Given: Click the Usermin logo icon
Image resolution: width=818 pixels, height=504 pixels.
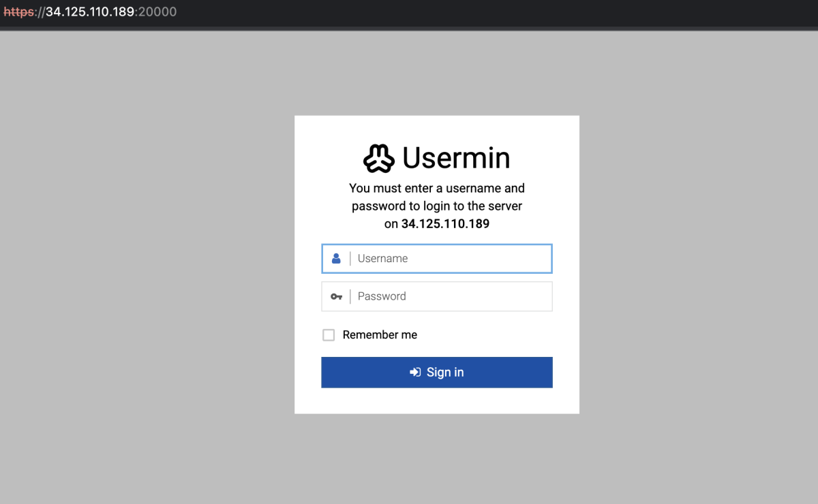Looking at the screenshot, I should click(379, 159).
